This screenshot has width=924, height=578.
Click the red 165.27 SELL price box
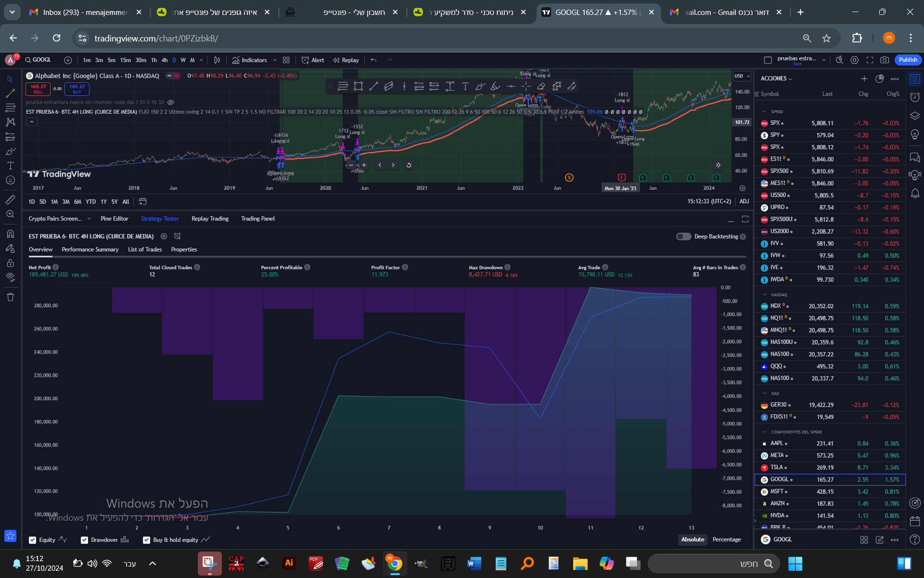(x=38, y=89)
